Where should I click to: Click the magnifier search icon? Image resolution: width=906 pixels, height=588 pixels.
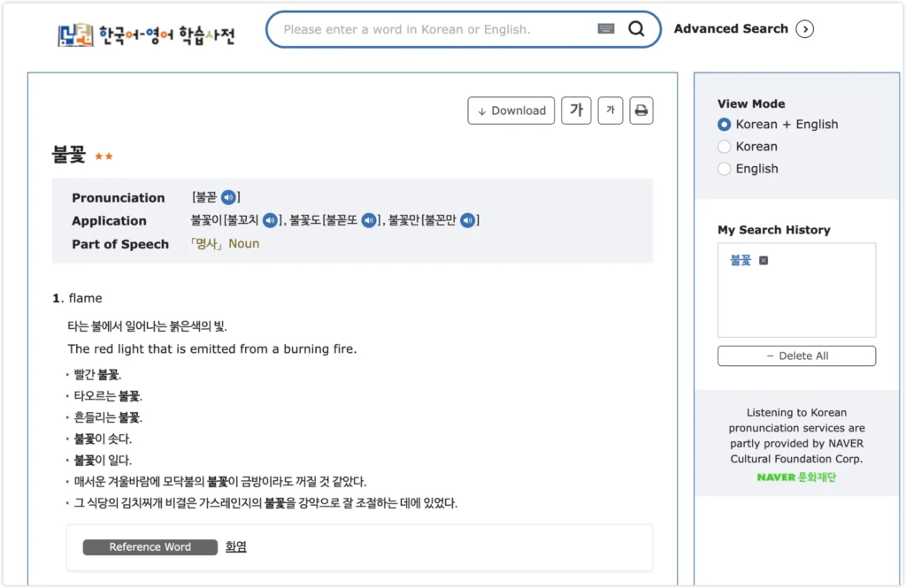pyautogui.click(x=636, y=28)
